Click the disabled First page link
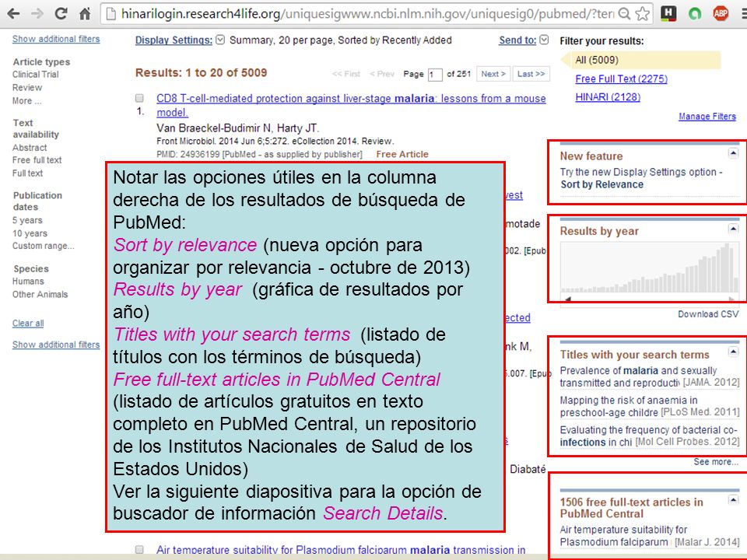Viewport: 747px width, 560px height. 346,74
